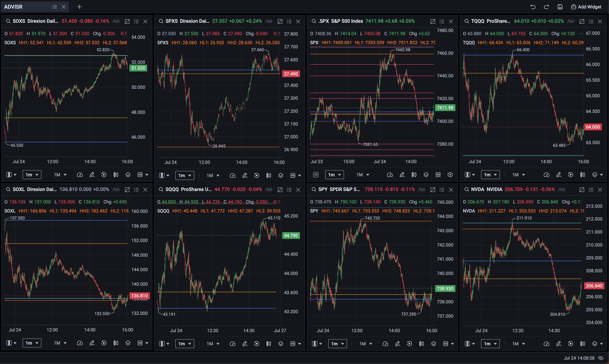Pop out the SPXS chart widget

click(x=280, y=21)
